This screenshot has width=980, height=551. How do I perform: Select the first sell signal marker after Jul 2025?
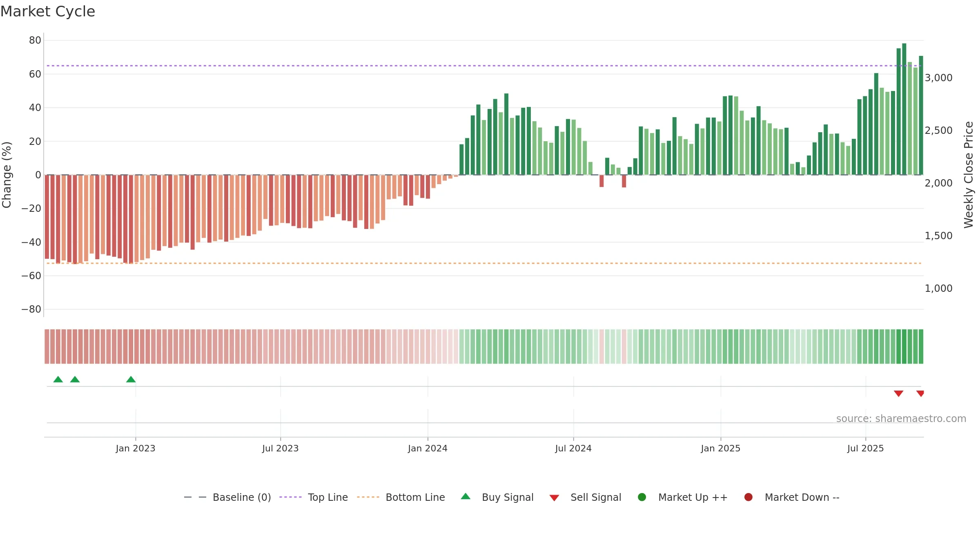pyautogui.click(x=898, y=393)
